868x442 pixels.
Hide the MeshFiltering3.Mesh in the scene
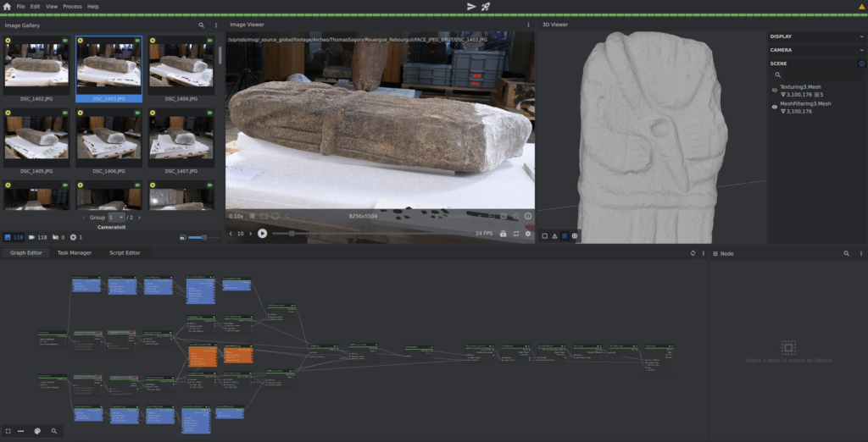pyautogui.click(x=775, y=107)
